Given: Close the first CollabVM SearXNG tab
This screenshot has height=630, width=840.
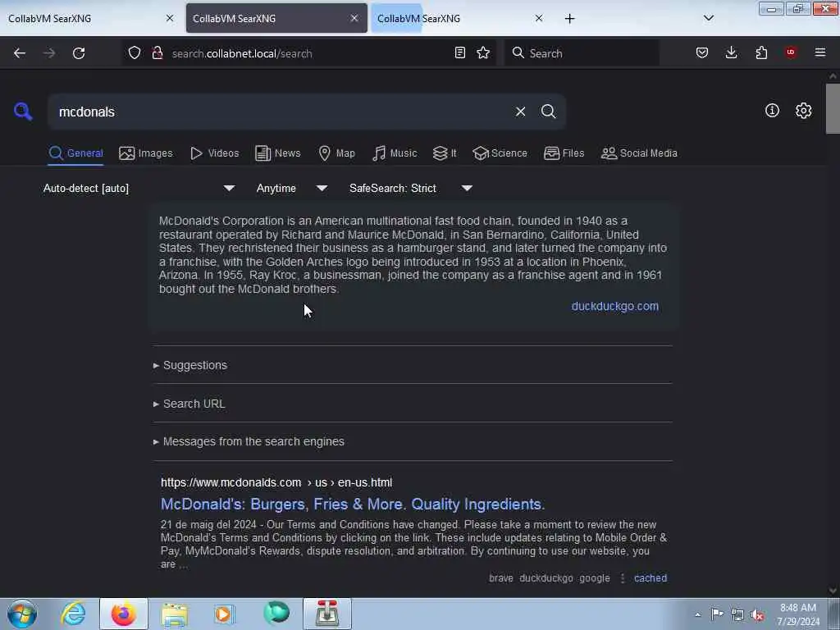Looking at the screenshot, I should 170,18.
